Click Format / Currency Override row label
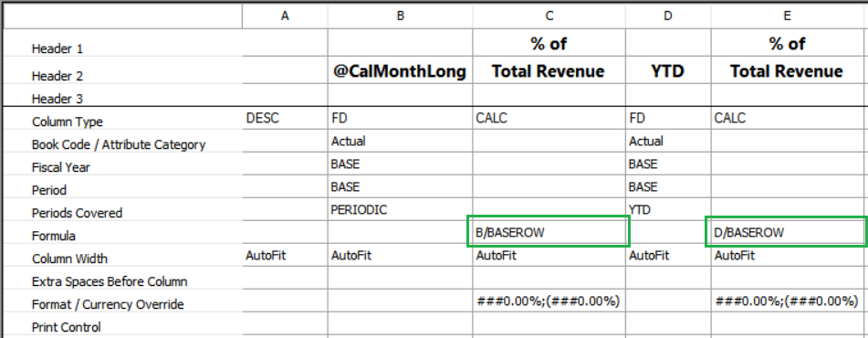Screen dimensions: 868x338 (108, 304)
